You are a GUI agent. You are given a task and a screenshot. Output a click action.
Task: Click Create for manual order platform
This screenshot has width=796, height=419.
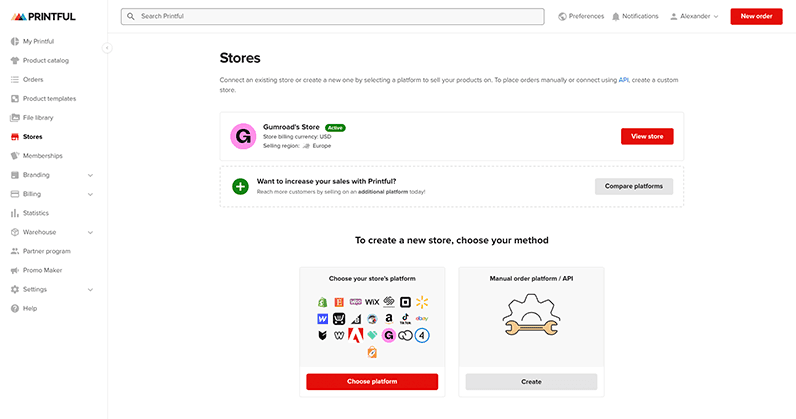pos(531,381)
